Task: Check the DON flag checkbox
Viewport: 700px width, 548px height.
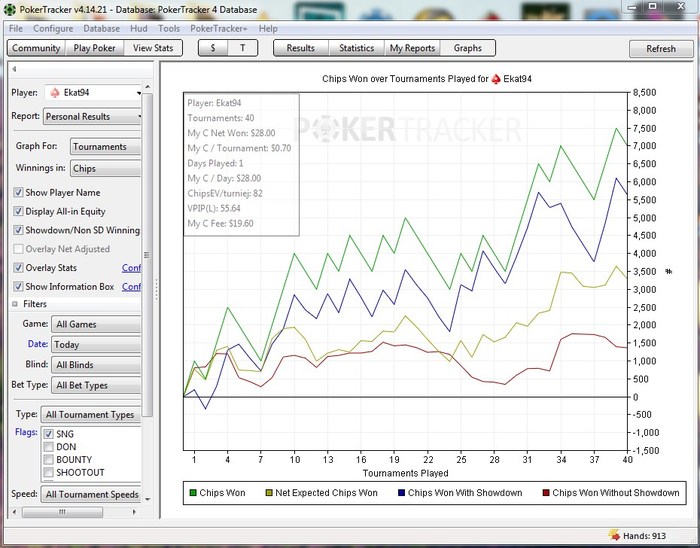Action: [x=49, y=447]
